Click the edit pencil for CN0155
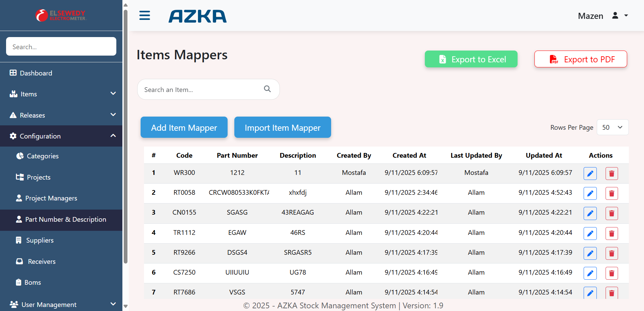This screenshot has width=644, height=311. click(590, 213)
